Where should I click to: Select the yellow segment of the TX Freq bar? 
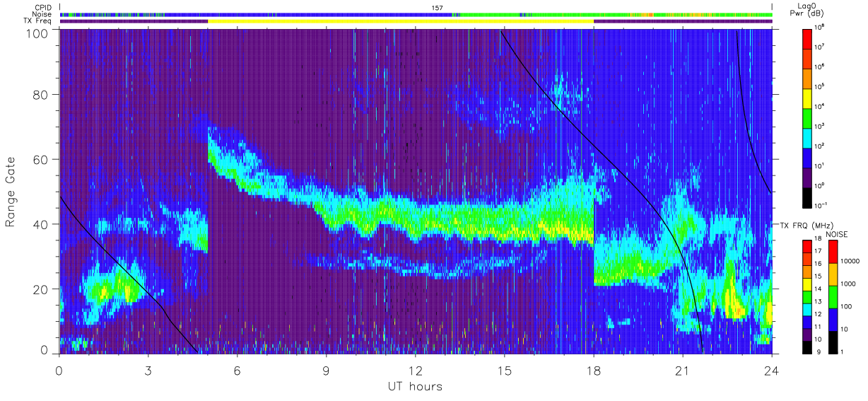[x=401, y=21]
